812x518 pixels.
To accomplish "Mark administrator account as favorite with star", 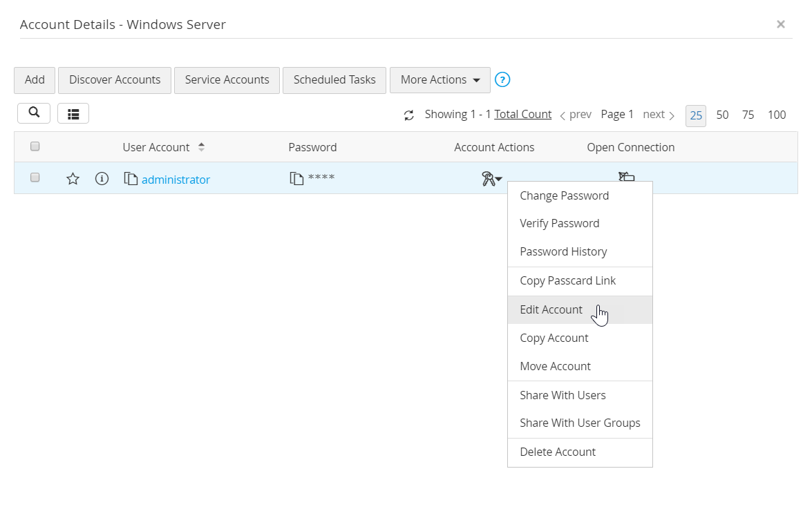I will pyautogui.click(x=73, y=180).
